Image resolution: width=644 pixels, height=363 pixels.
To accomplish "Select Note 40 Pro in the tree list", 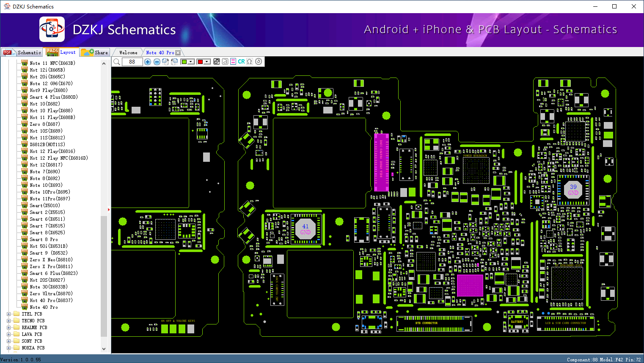I will point(44,307).
